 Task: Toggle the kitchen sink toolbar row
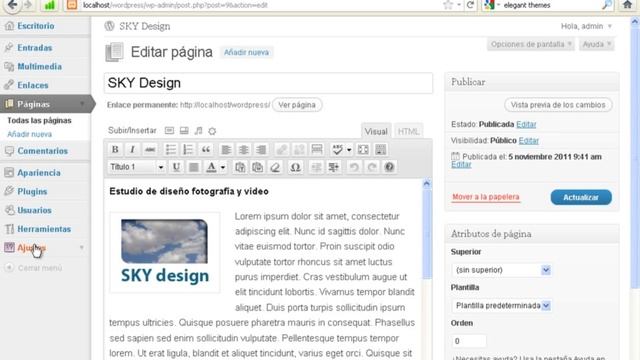pos(380,149)
